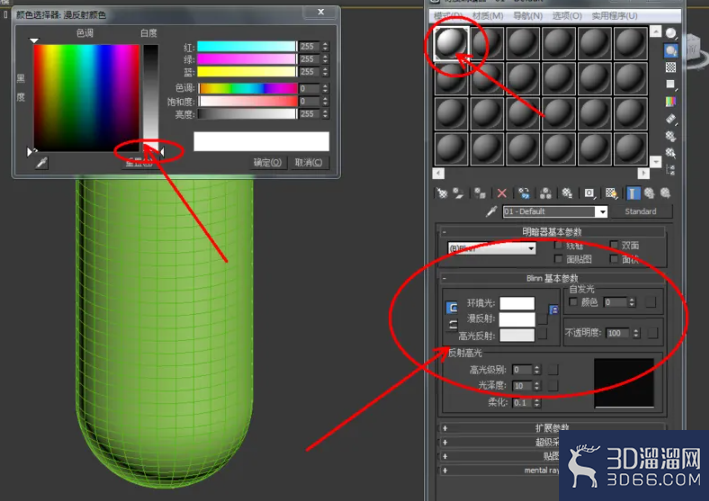The image size is (709, 501).
Task: Click the Sample UV Tiling icon
Action: [x=671, y=85]
